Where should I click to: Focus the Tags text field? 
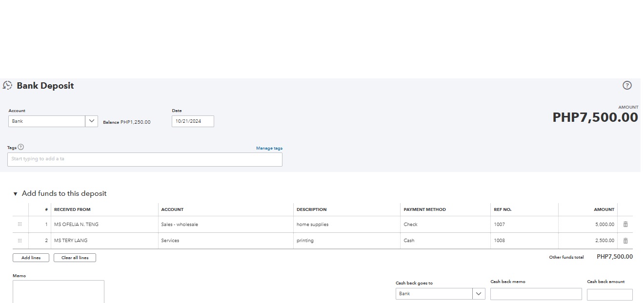(144, 159)
